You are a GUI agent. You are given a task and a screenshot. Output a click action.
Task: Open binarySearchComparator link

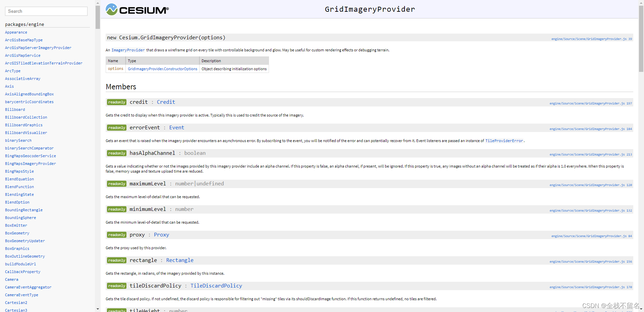click(29, 148)
